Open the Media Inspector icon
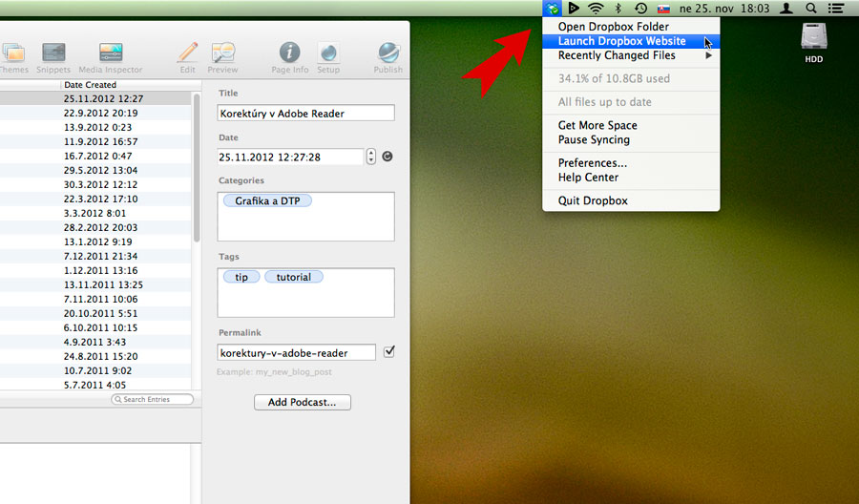 [x=111, y=52]
